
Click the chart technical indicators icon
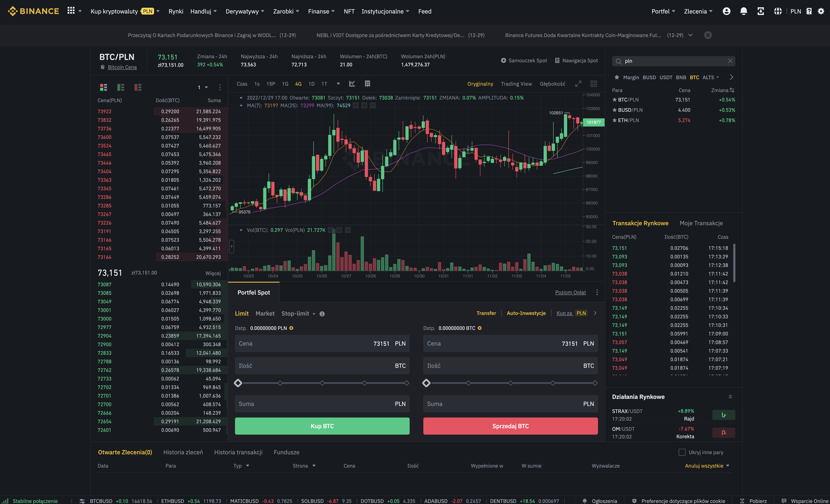click(x=352, y=84)
